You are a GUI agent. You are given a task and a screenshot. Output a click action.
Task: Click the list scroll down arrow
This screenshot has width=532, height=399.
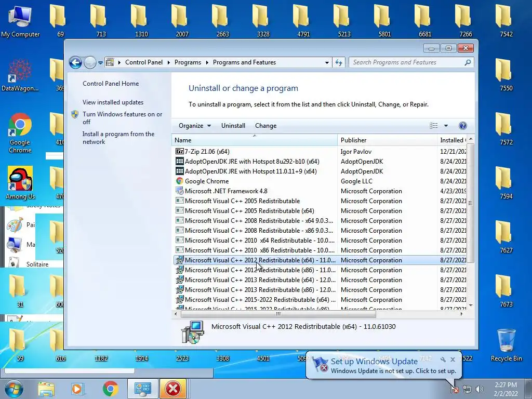471,305
